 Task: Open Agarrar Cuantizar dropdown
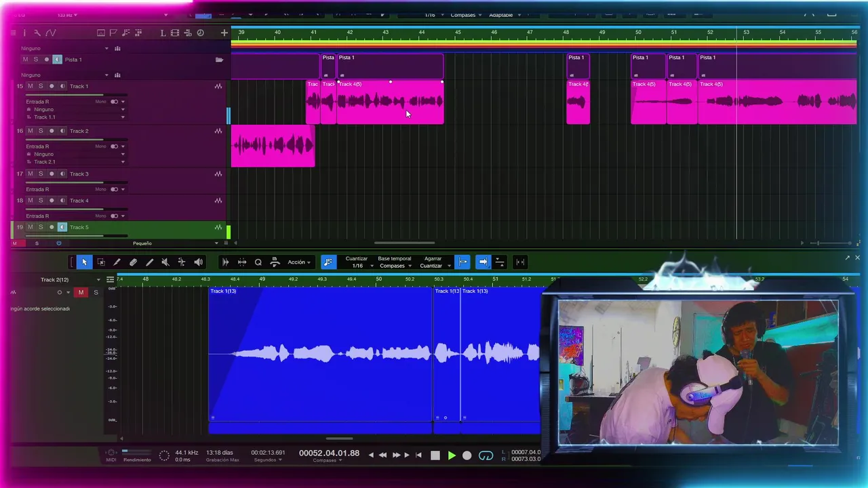coord(435,262)
